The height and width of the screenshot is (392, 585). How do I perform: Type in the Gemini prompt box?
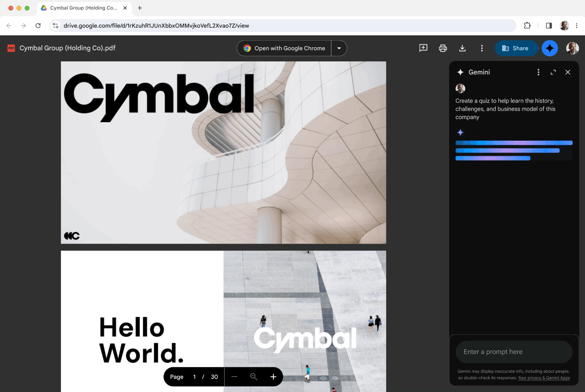click(x=513, y=351)
